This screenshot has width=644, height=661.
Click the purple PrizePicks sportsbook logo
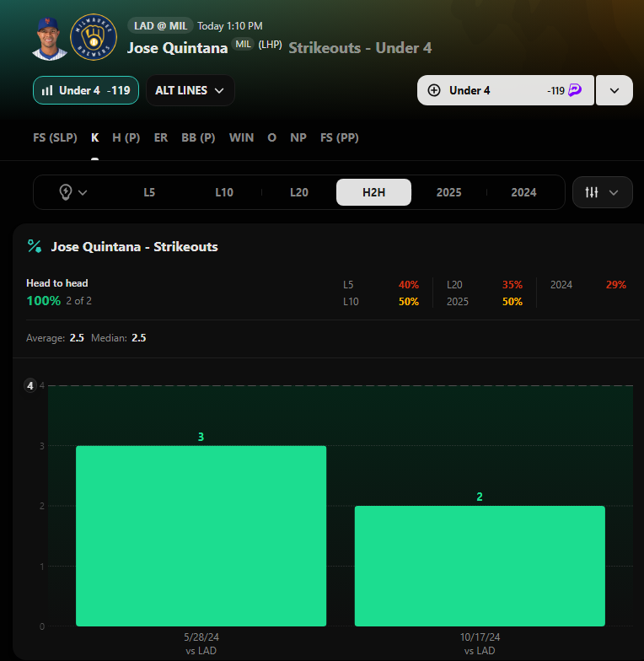575,90
